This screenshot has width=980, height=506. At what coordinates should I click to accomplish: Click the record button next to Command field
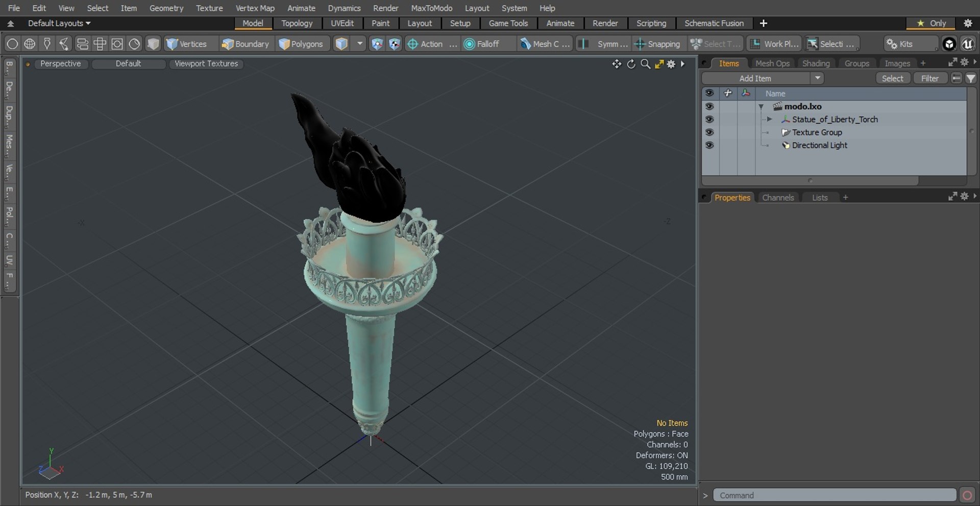coord(967,495)
